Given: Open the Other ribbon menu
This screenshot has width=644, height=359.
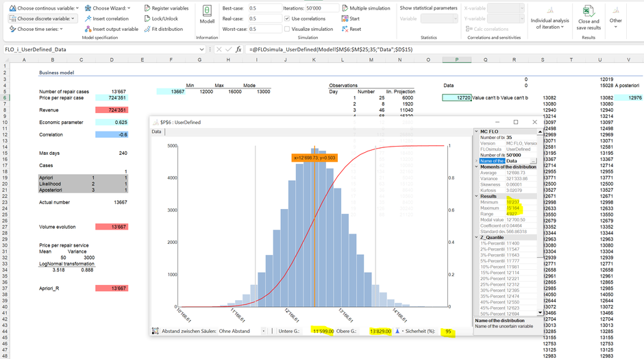Looking at the screenshot, I should (x=615, y=17).
